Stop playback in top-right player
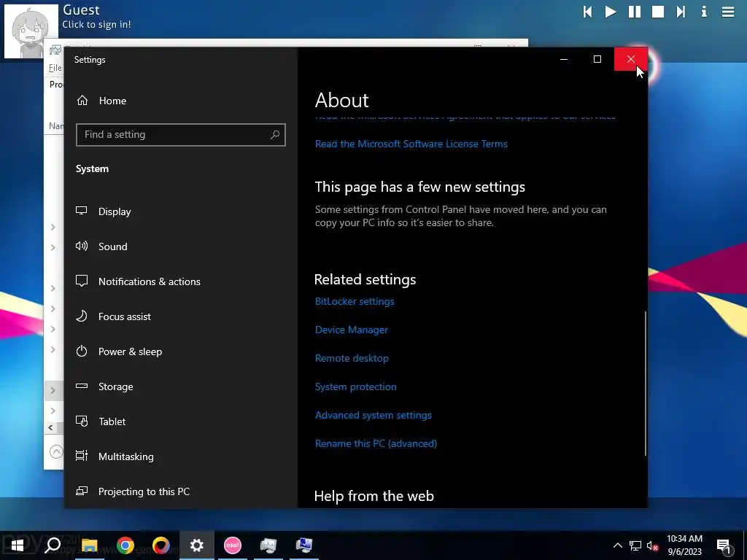The width and height of the screenshot is (747, 560). click(x=658, y=12)
